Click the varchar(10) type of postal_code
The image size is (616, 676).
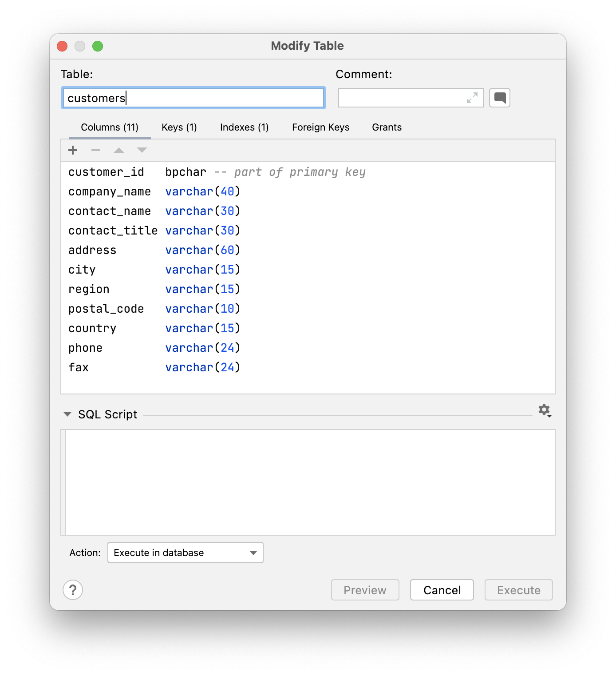[203, 309]
